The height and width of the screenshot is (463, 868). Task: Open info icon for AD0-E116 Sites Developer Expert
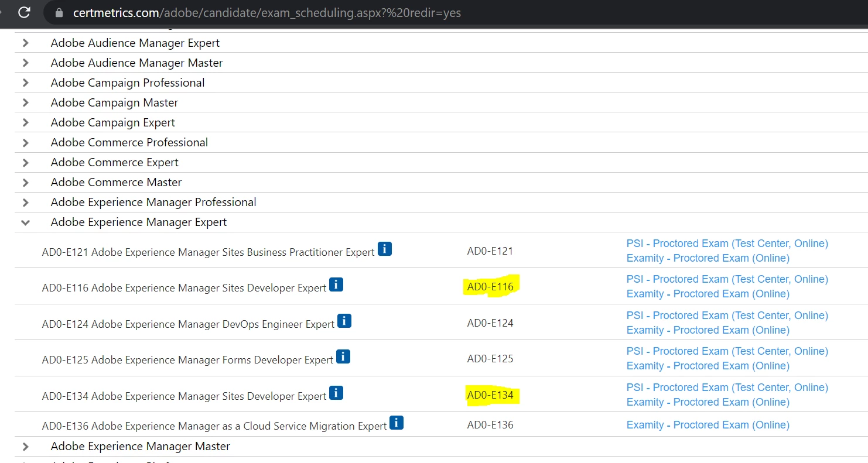(336, 284)
